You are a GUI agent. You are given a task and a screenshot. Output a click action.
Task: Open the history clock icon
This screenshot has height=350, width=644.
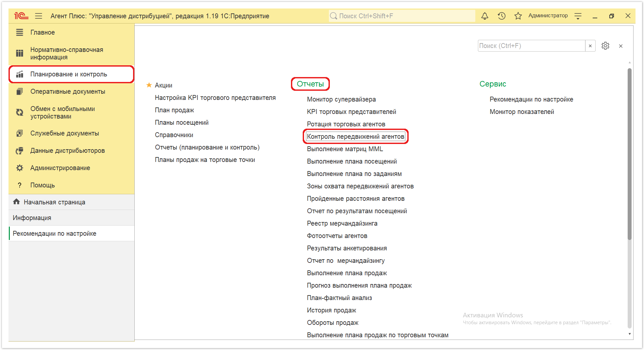(501, 16)
